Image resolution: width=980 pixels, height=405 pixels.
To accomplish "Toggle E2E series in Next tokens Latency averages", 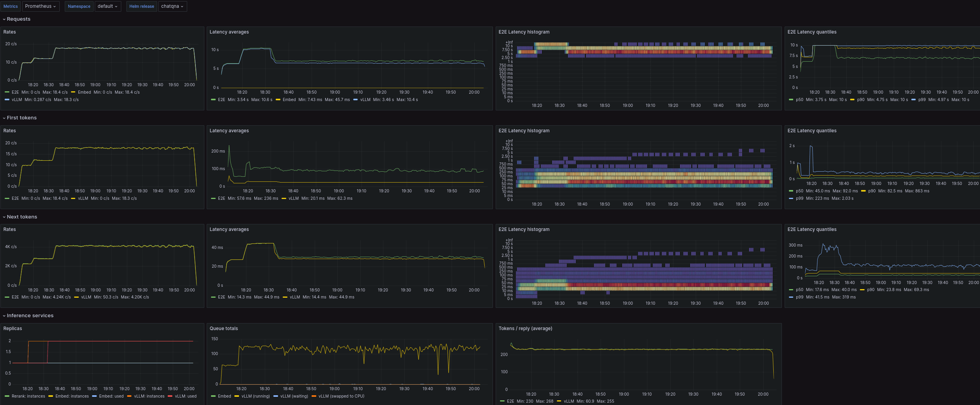I will [222, 297].
